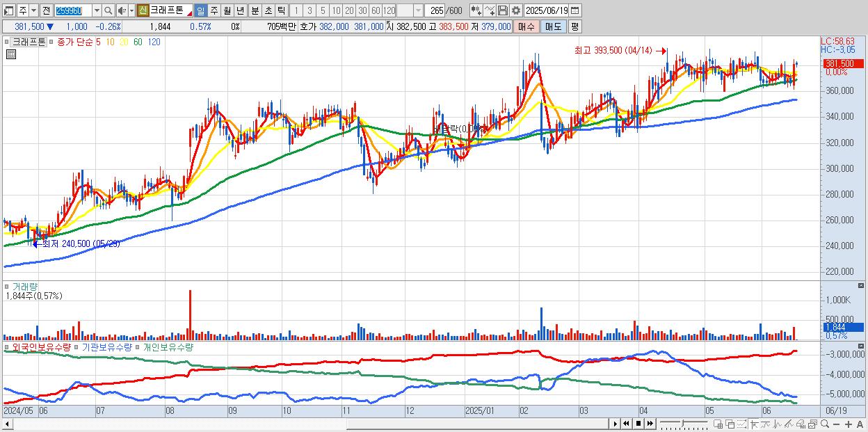The image size is (868, 432).
Task: Click the chart zoom slider
Action: coord(684,424)
